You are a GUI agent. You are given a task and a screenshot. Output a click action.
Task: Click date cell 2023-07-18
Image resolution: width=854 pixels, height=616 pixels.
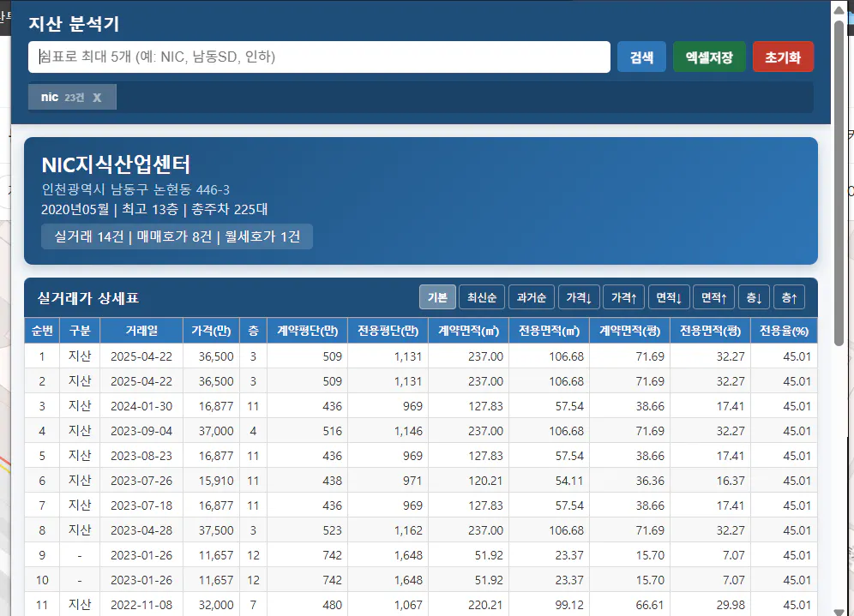(141, 505)
